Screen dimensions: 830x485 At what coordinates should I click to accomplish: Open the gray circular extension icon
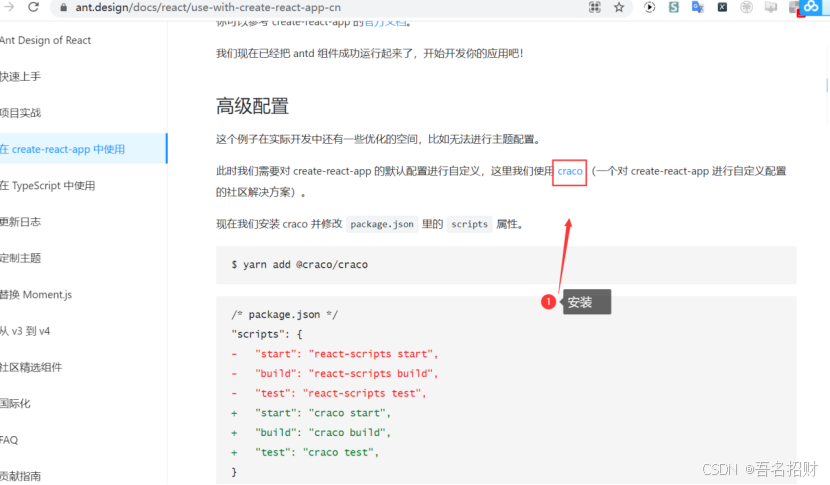coord(746,7)
